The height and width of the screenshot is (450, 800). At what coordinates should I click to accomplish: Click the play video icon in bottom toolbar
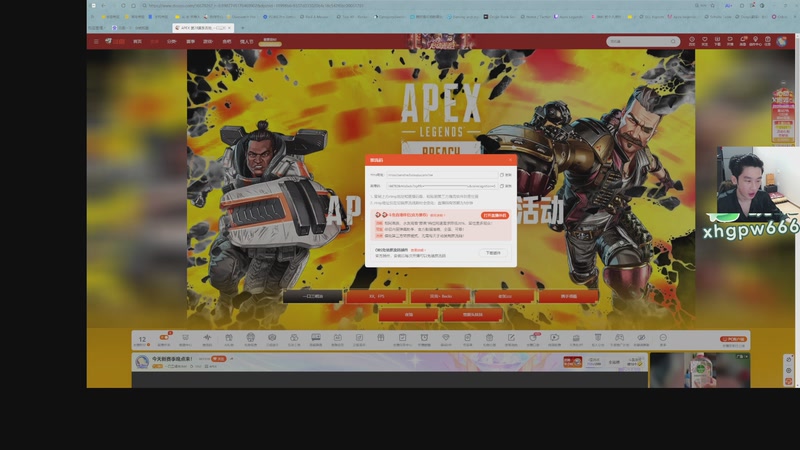tap(554, 339)
